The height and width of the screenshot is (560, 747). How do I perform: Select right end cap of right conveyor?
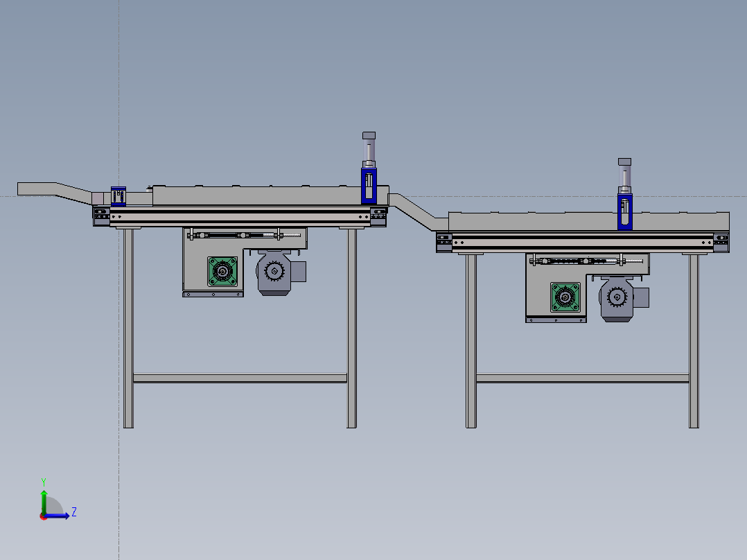click(x=721, y=242)
